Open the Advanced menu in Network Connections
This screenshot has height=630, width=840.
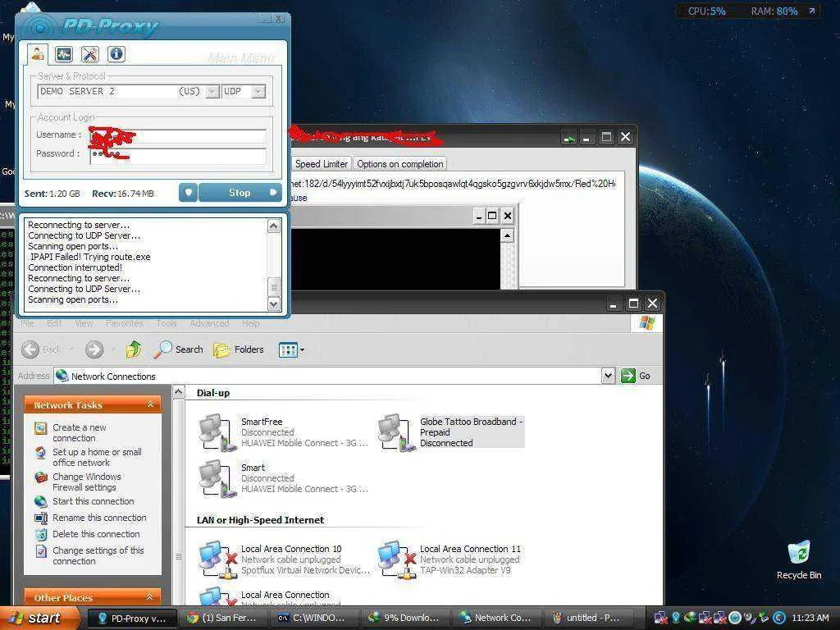[209, 323]
